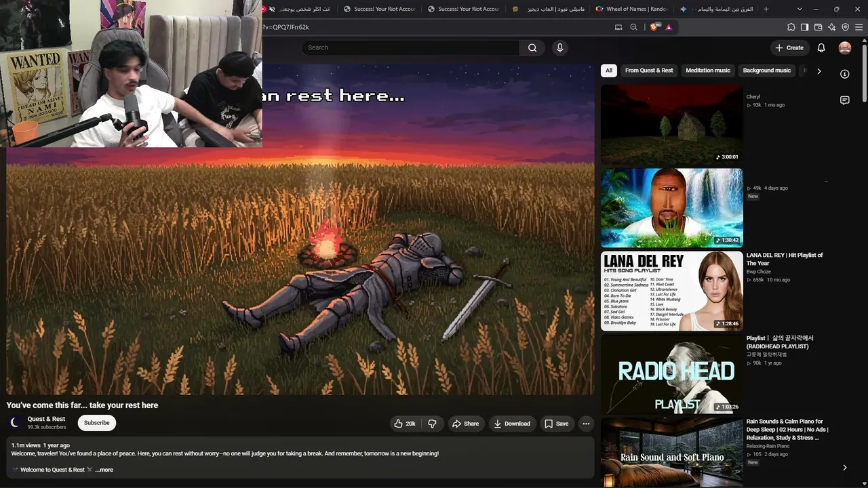
Task: Click the chevron arrow beside Rain Sounds video
Action: pyautogui.click(x=844, y=468)
